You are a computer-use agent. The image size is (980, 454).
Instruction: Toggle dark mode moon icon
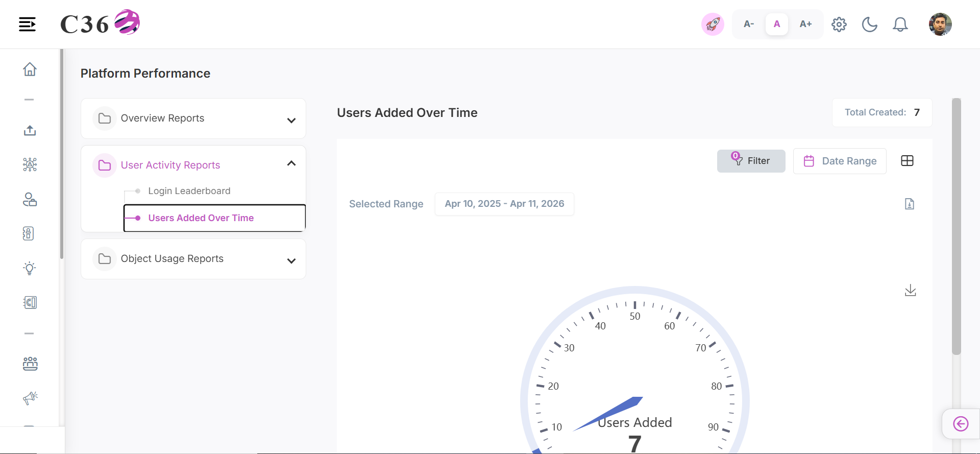pos(870,24)
